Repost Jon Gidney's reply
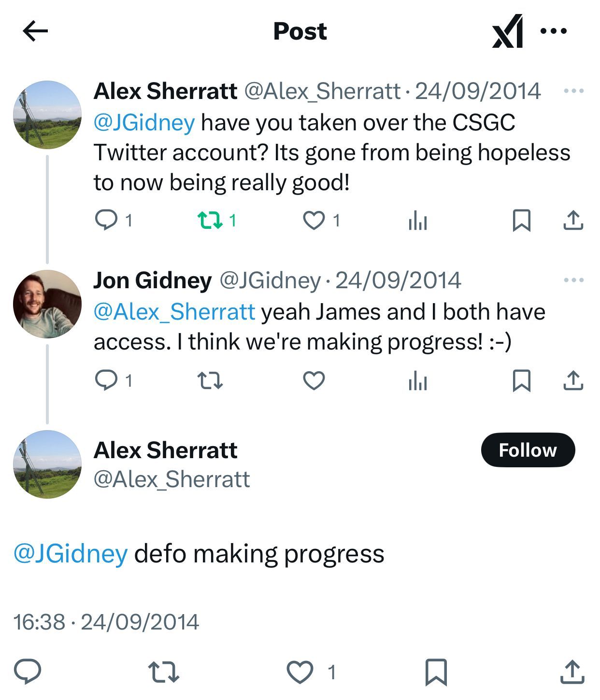This screenshot has width=600, height=700. 210,380
